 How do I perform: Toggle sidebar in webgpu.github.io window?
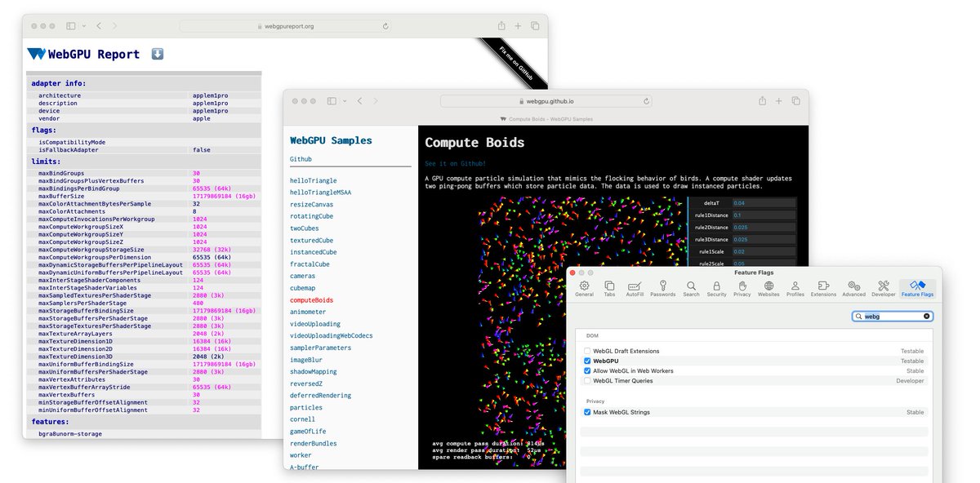(x=332, y=101)
